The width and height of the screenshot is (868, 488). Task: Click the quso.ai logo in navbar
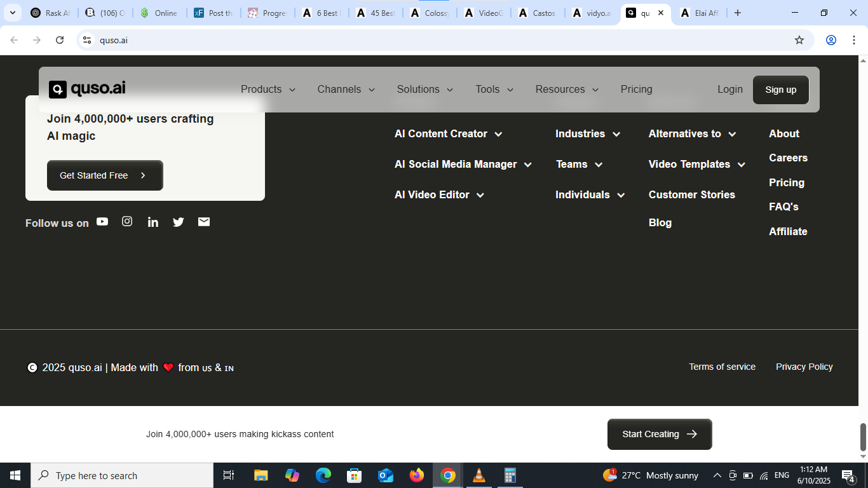coord(87,89)
